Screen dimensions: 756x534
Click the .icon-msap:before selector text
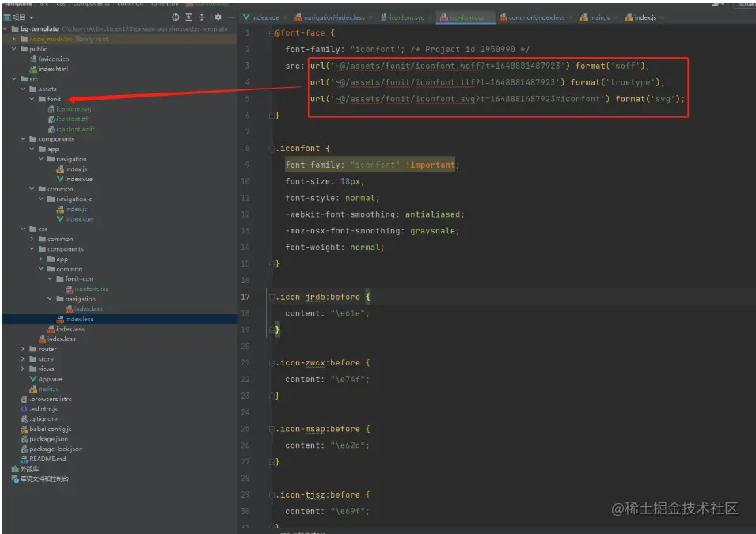(x=317, y=429)
